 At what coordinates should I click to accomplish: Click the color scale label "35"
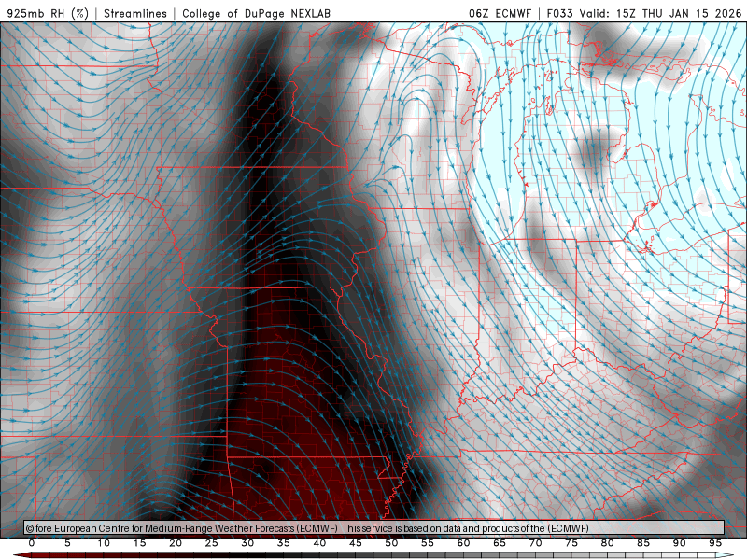(x=284, y=543)
